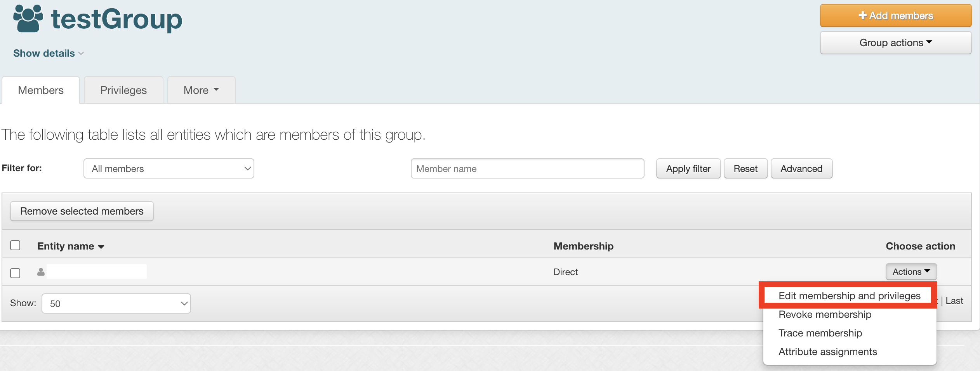Select Trace membership option
Viewport: 980px width, 371px height.
pyautogui.click(x=820, y=333)
